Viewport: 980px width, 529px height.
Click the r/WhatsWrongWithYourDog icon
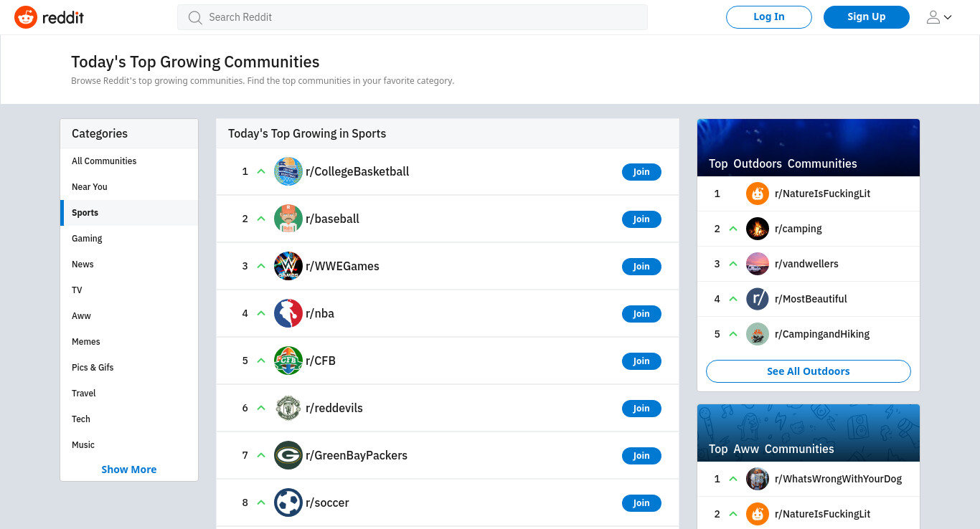click(758, 479)
